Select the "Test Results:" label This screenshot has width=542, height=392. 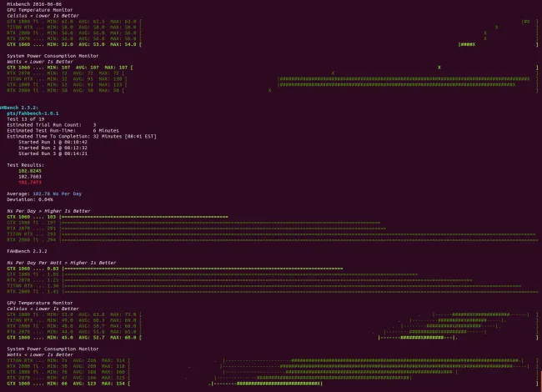(26, 165)
